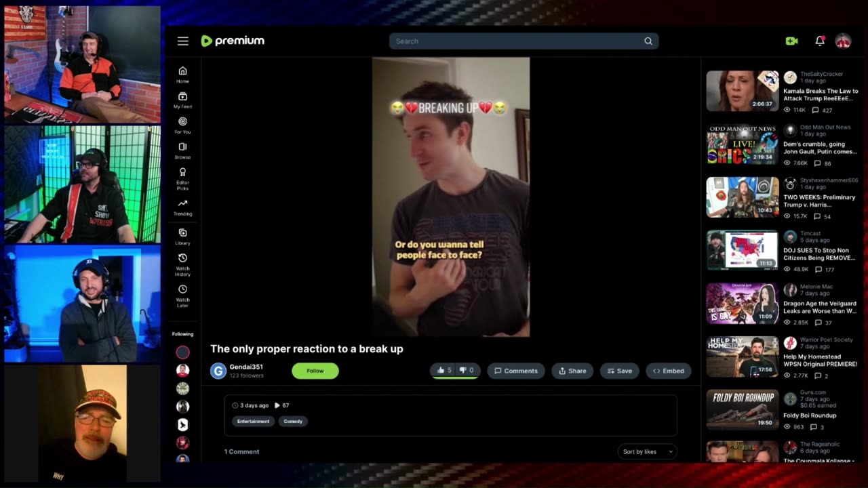The image size is (868, 488).
Task: Click the Rumble premium logo
Action: (x=233, y=41)
